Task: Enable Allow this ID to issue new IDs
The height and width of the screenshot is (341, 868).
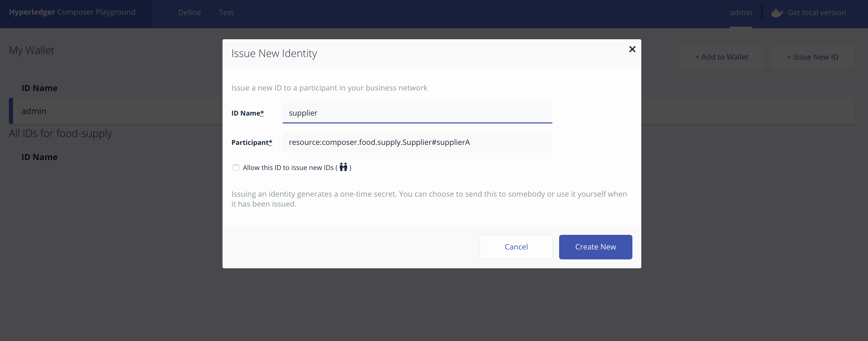Action: 236,168
